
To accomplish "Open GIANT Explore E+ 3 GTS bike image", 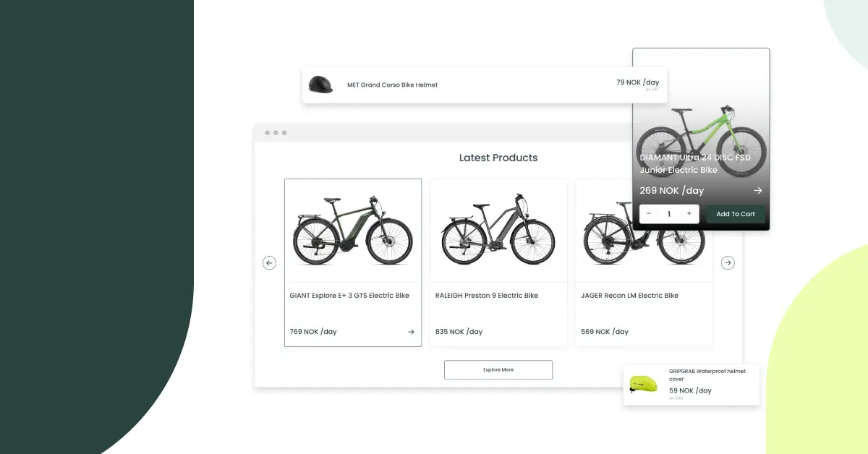I will point(353,231).
